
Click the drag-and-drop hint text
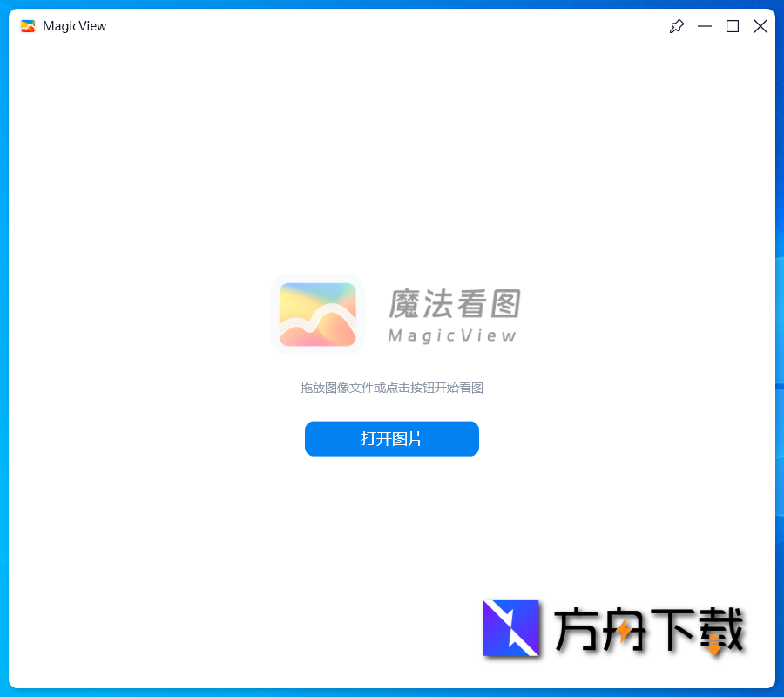point(391,388)
